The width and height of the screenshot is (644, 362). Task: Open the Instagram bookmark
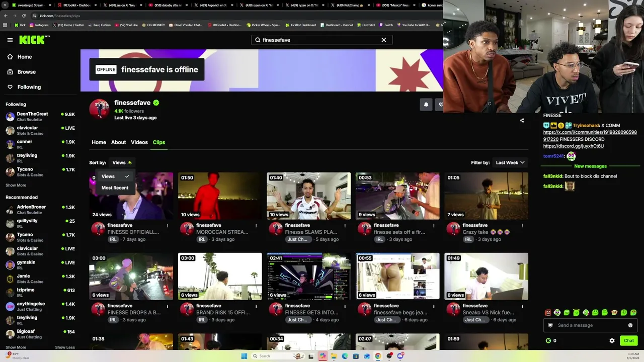pos(39,25)
